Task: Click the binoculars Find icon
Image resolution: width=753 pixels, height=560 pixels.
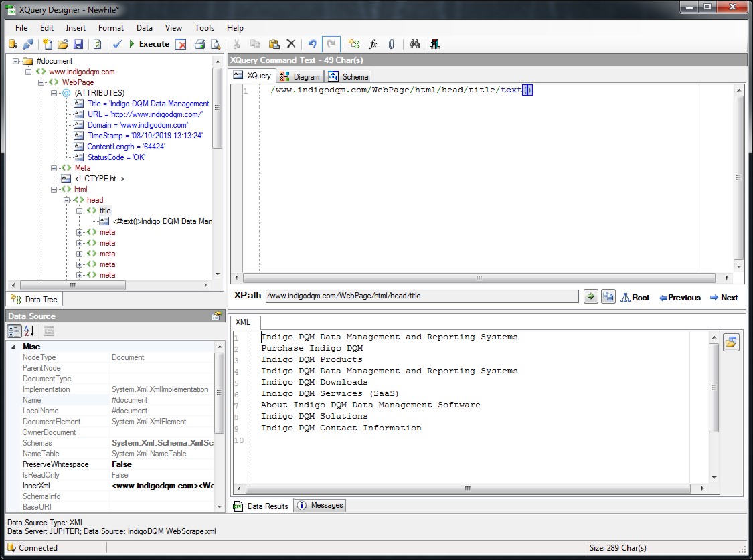Action: 414,44
